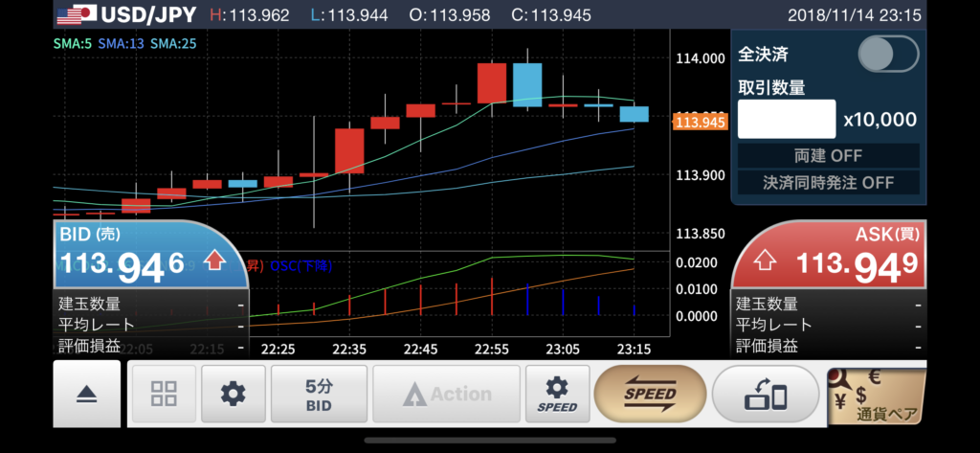Expand the USD/JPY pair title
The width and height of the screenshot is (980, 453).
coord(148,15)
